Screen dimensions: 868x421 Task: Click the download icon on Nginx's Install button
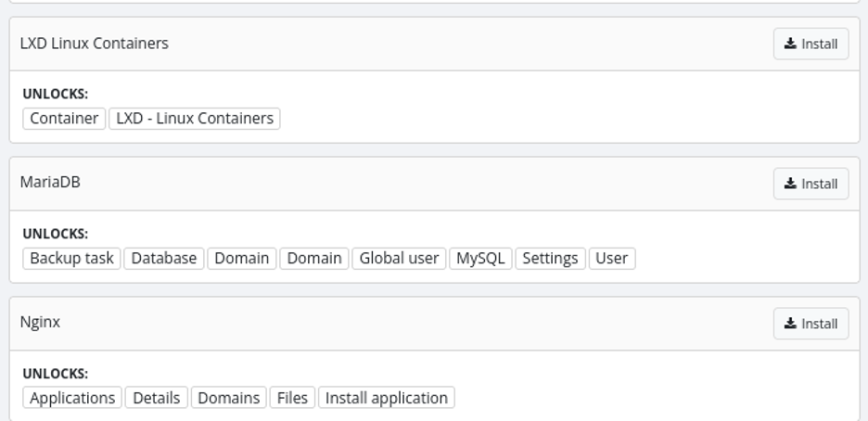click(790, 323)
